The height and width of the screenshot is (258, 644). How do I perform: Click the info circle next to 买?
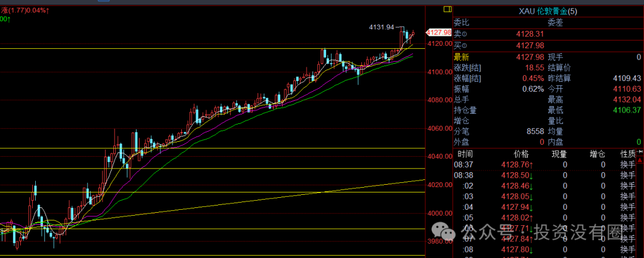(x=465, y=45)
